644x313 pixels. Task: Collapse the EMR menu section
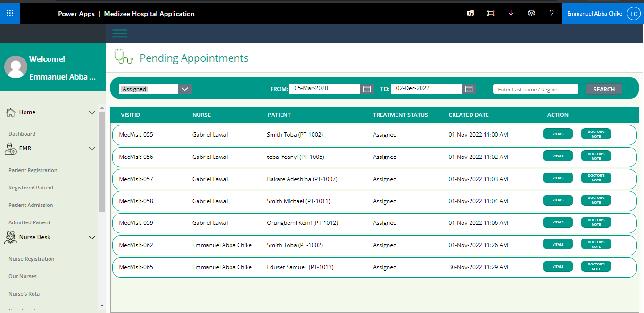point(92,148)
